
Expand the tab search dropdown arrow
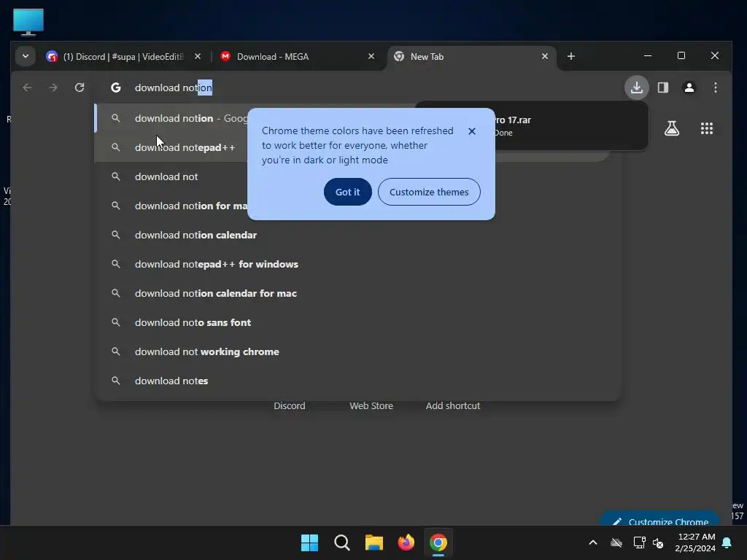pyautogui.click(x=26, y=56)
